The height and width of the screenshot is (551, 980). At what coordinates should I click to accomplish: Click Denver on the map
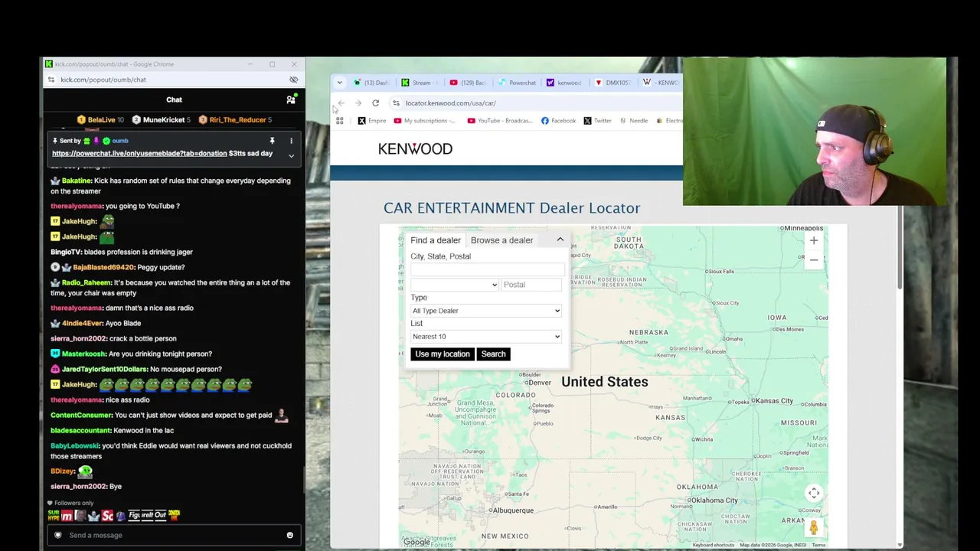[539, 383]
